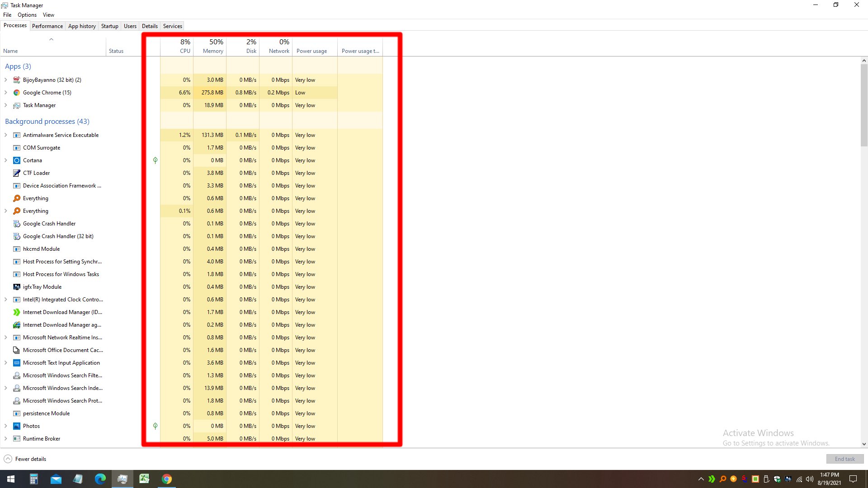Click the green leaf icon beside Cortana
Viewport: 868px width, 488px height.
click(x=155, y=160)
